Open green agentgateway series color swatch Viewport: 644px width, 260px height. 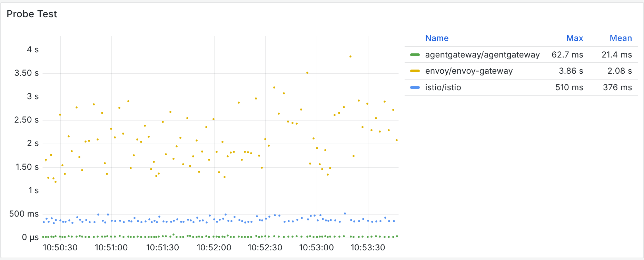415,55
